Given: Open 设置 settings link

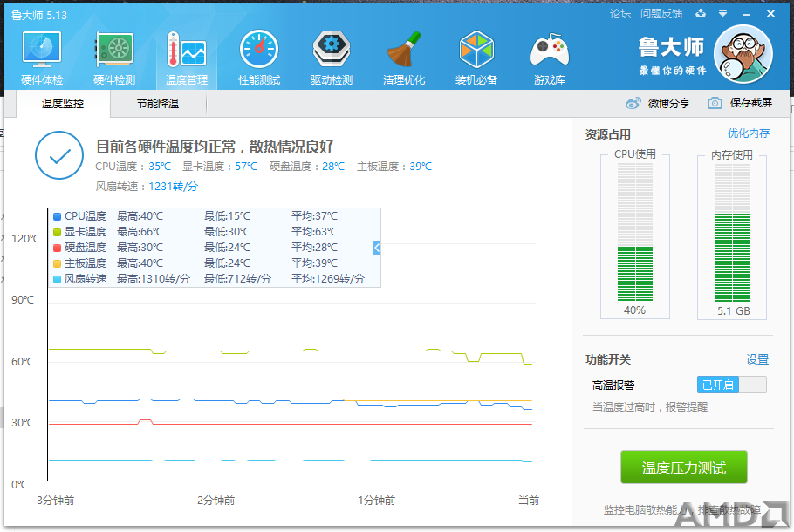Looking at the screenshot, I should tap(757, 359).
